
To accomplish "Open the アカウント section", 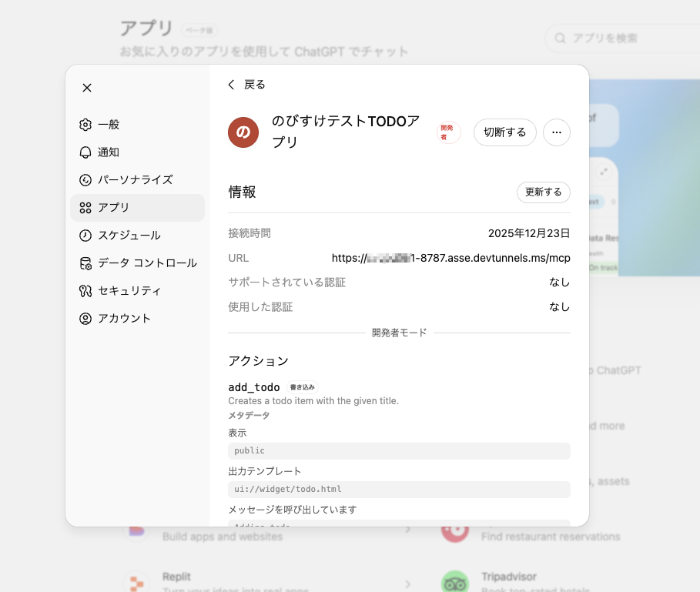I will tap(138, 319).
